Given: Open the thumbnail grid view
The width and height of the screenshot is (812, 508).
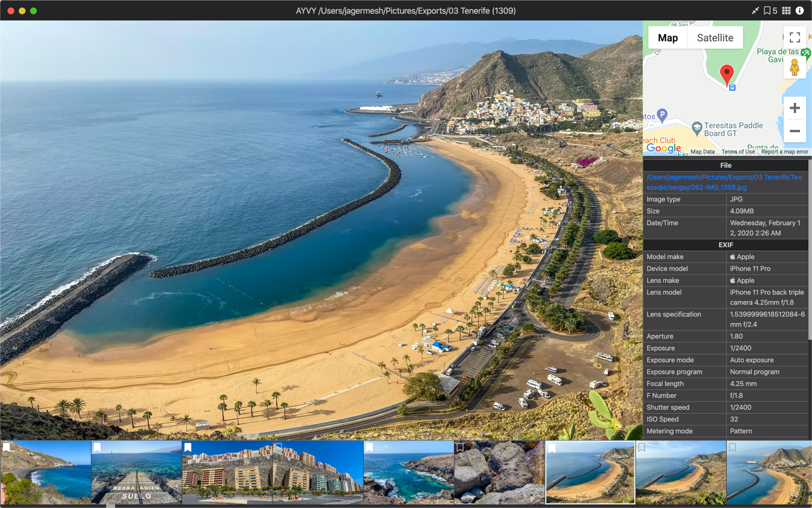Looking at the screenshot, I should [x=786, y=11].
